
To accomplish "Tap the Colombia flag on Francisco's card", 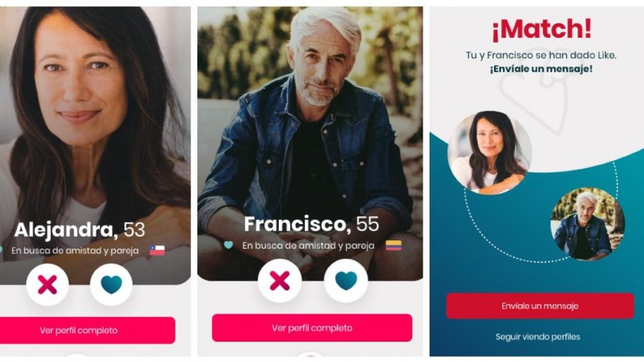I will point(393,246).
